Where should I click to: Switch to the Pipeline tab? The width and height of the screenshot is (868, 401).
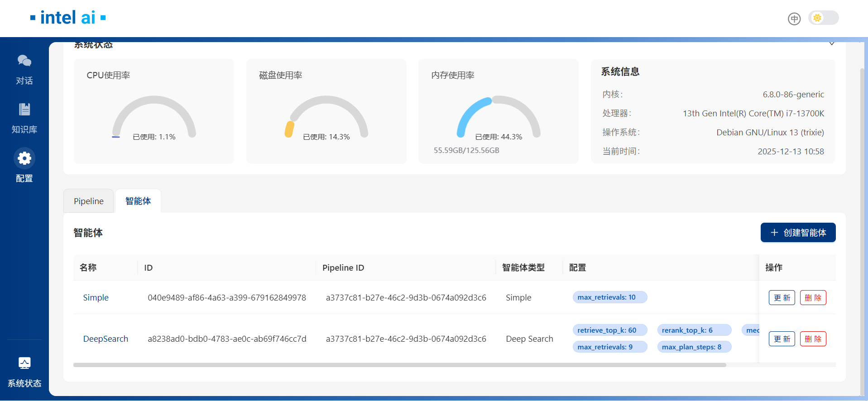(89, 201)
